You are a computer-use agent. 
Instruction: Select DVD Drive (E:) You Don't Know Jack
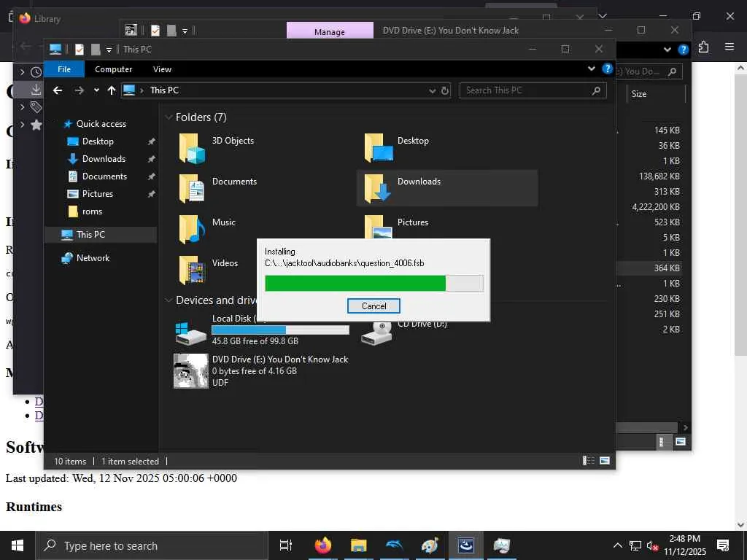[261, 371]
